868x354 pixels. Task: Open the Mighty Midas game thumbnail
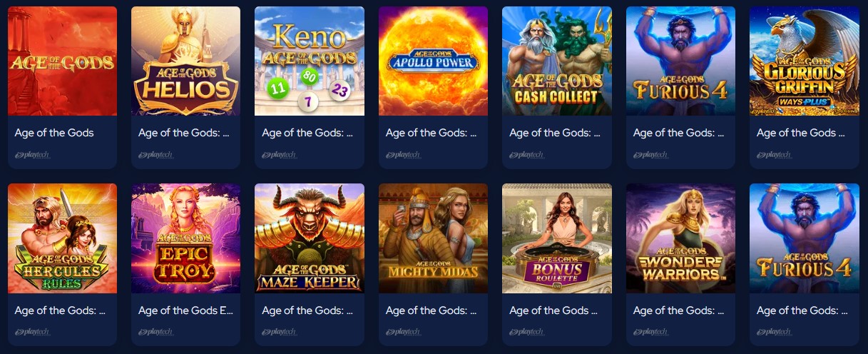[x=433, y=238]
